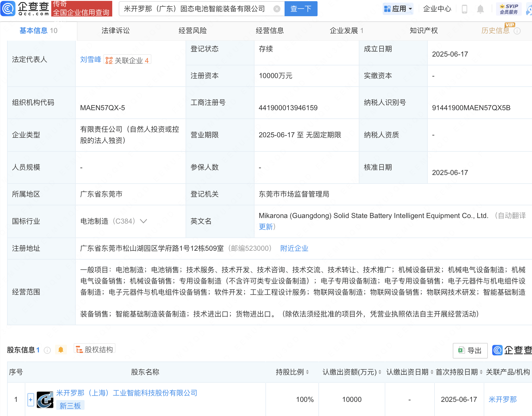Open 股权结构 view
Viewport: 532px width, 416px height.
coord(95,349)
